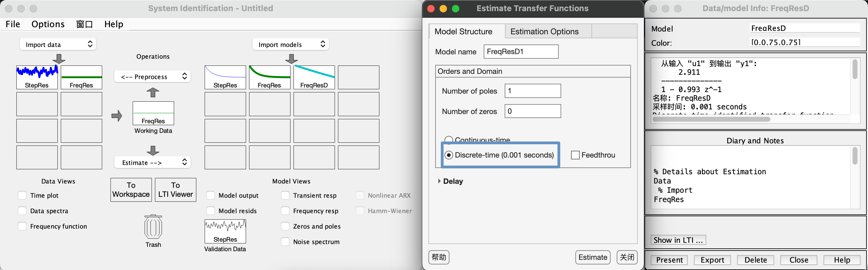Click the To LTI Viewer button

coord(176,190)
